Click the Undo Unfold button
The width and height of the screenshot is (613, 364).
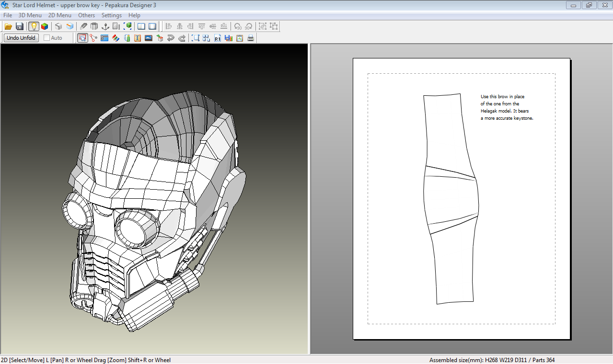coord(21,38)
